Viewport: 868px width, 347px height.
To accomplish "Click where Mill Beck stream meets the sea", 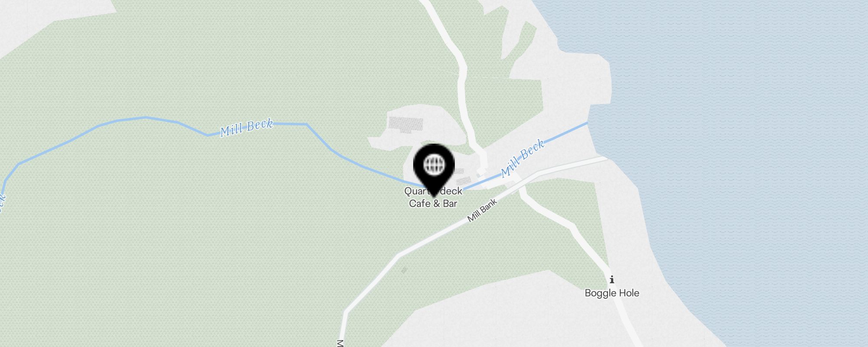I will (588, 123).
